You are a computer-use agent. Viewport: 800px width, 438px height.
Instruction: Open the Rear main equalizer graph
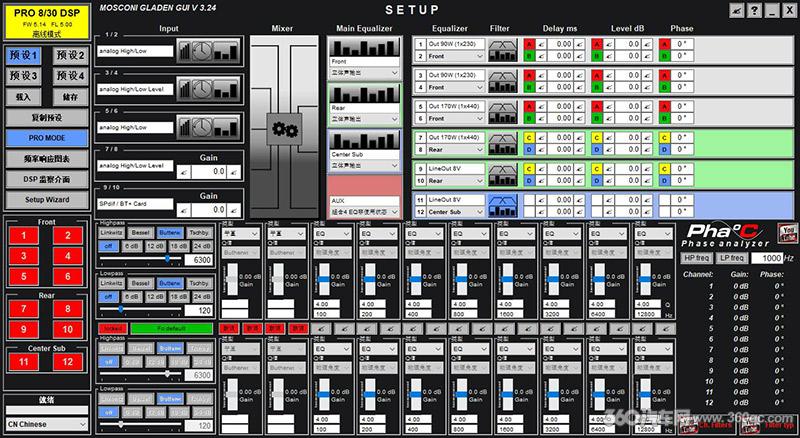[x=364, y=94]
